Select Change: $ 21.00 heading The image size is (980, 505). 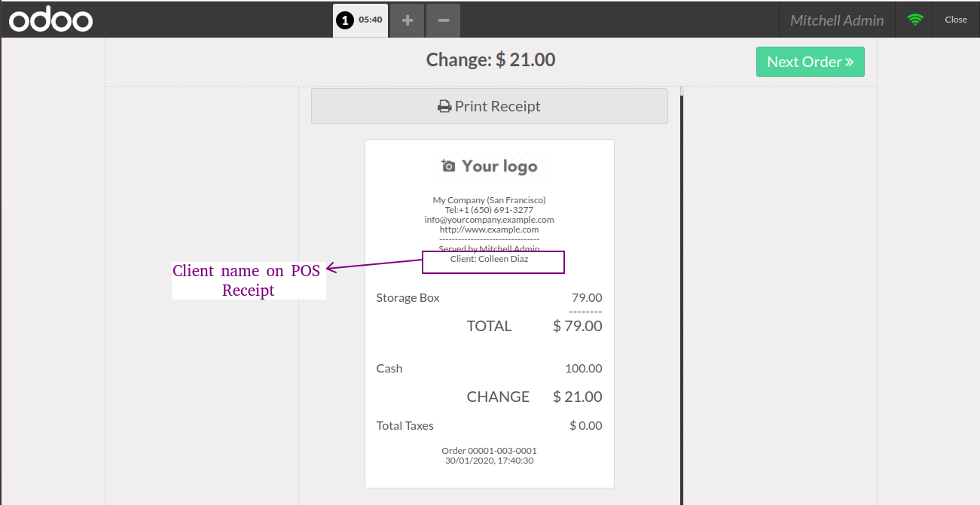coord(491,59)
